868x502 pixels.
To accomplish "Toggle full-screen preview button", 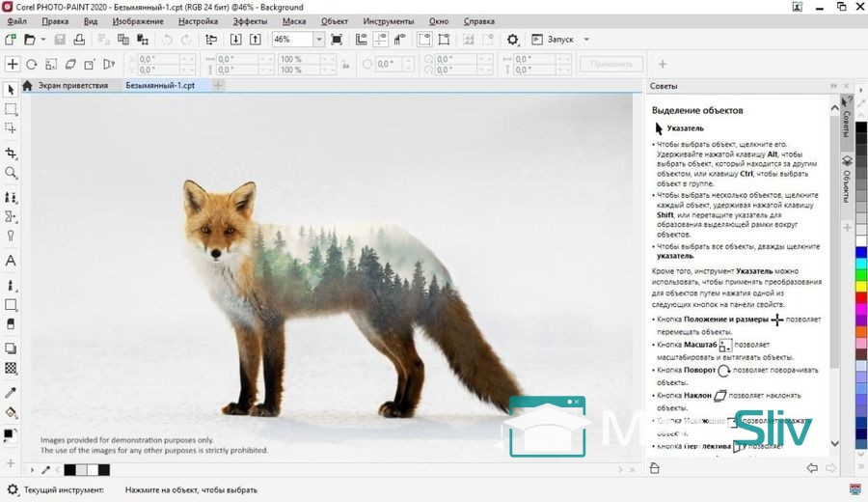I will tap(336, 40).
